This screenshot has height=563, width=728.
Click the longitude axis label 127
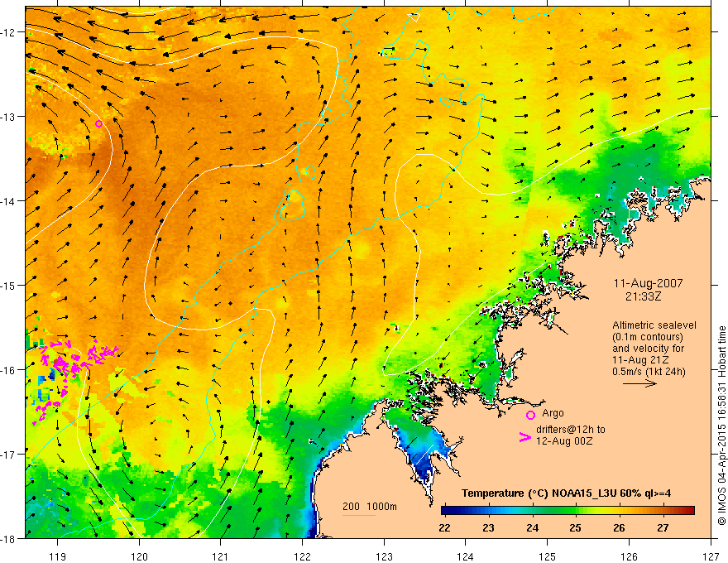coord(711,557)
